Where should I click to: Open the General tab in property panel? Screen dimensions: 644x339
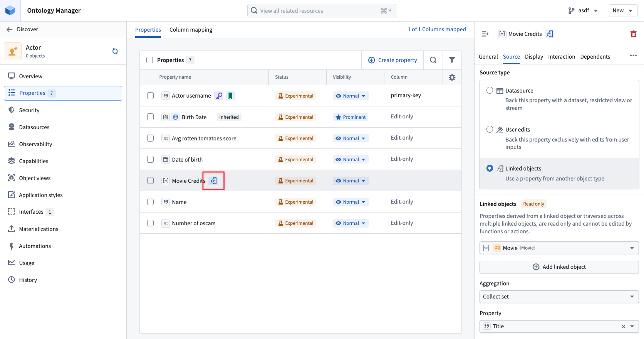click(x=488, y=57)
